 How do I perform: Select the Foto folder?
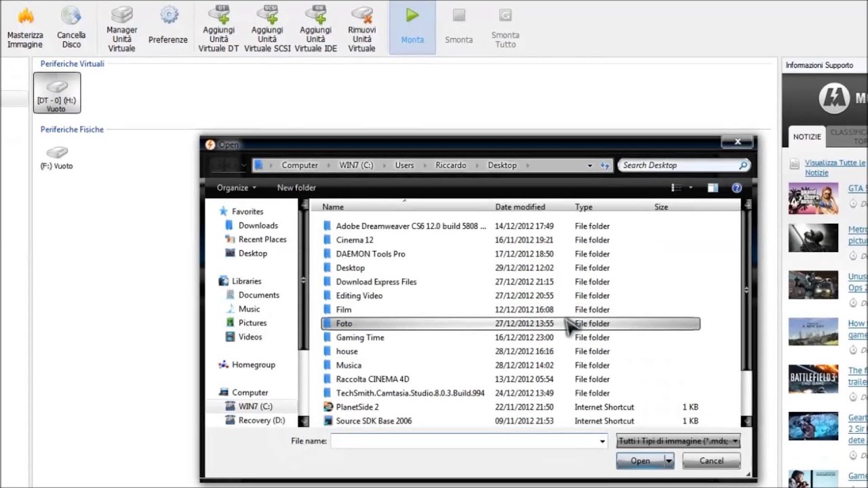click(511, 323)
